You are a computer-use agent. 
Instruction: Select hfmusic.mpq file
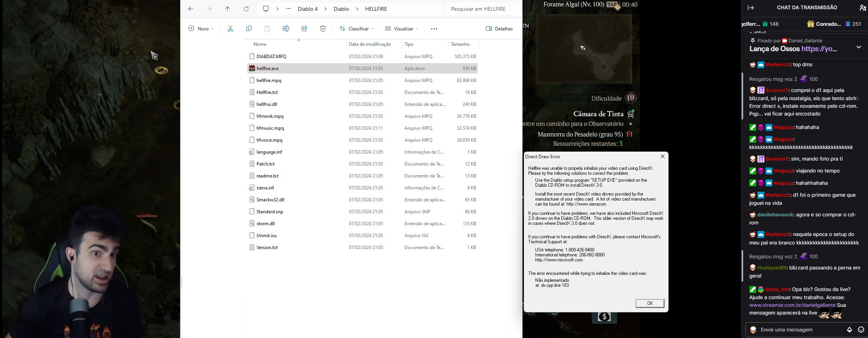pos(363,128)
